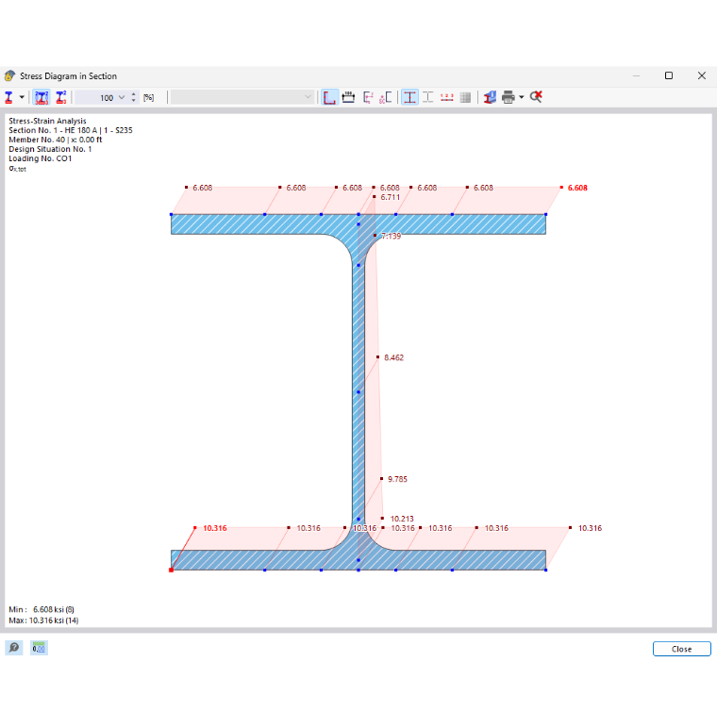Click the zoom reset magnifier icon

tap(536, 96)
